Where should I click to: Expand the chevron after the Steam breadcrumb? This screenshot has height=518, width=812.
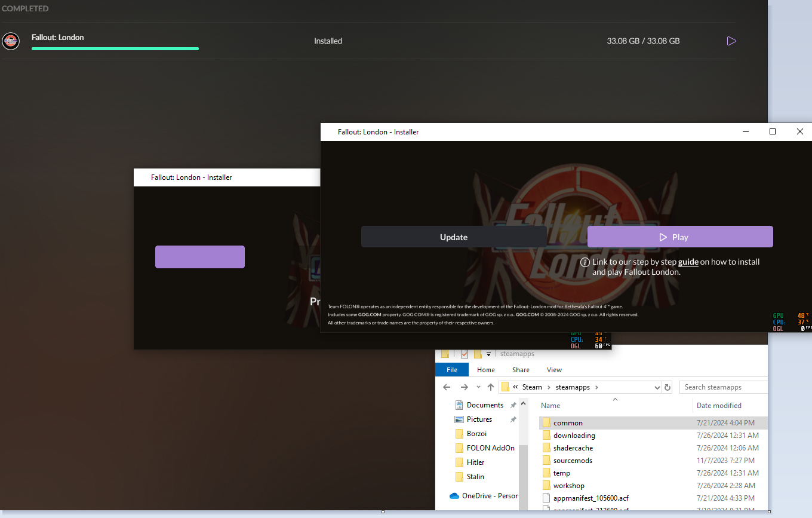[549, 387]
